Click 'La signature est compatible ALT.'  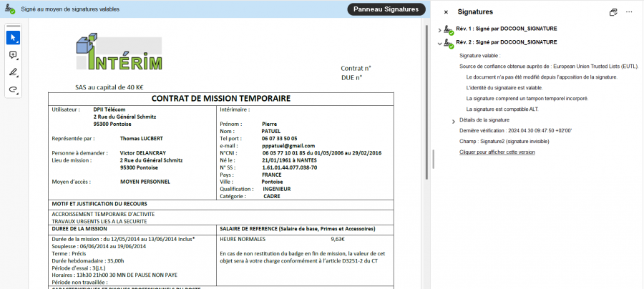point(502,109)
